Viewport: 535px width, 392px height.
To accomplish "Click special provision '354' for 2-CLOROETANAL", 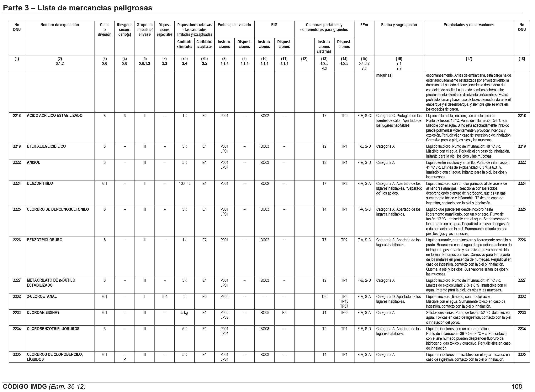I will click(x=164, y=297).
